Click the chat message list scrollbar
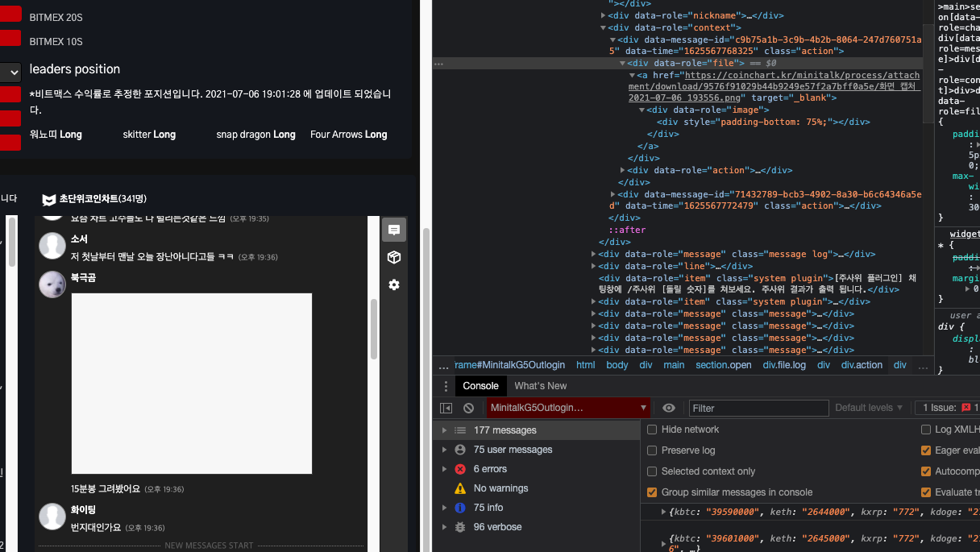Screen dimensions: 980x552 (373, 330)
